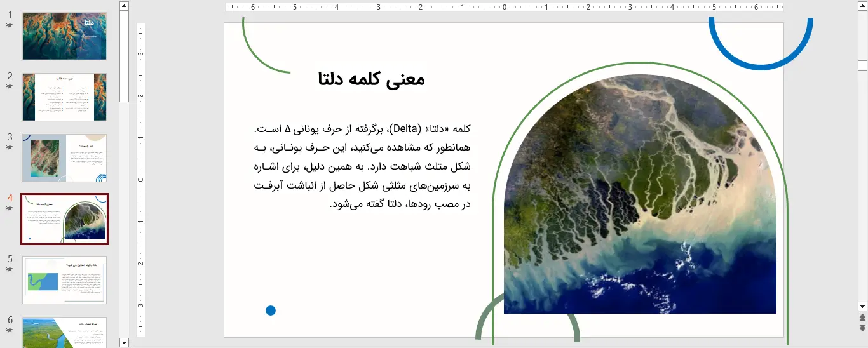Click the thumbnail panel scroll-up arrow

pyautogui.click(x=124, y=6)
